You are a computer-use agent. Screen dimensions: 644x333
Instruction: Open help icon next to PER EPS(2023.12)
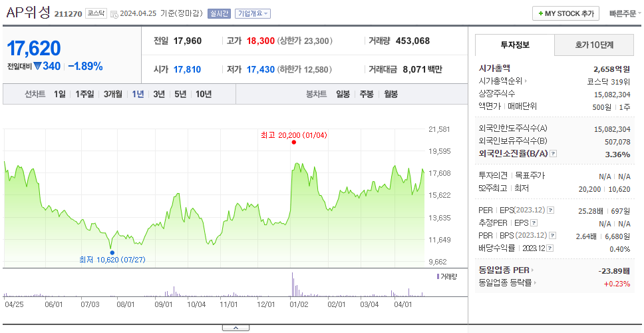pos(551,210)
